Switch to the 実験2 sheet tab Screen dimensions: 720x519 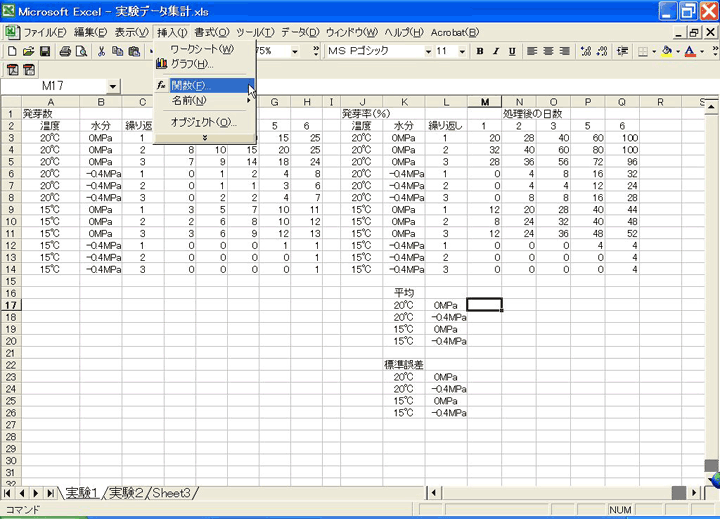coord(129,493)
